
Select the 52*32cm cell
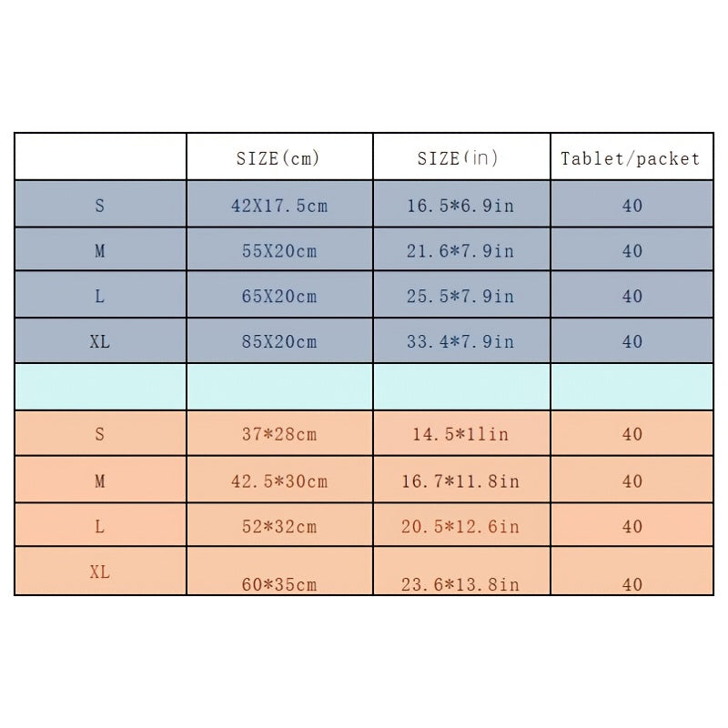point(278,527)
